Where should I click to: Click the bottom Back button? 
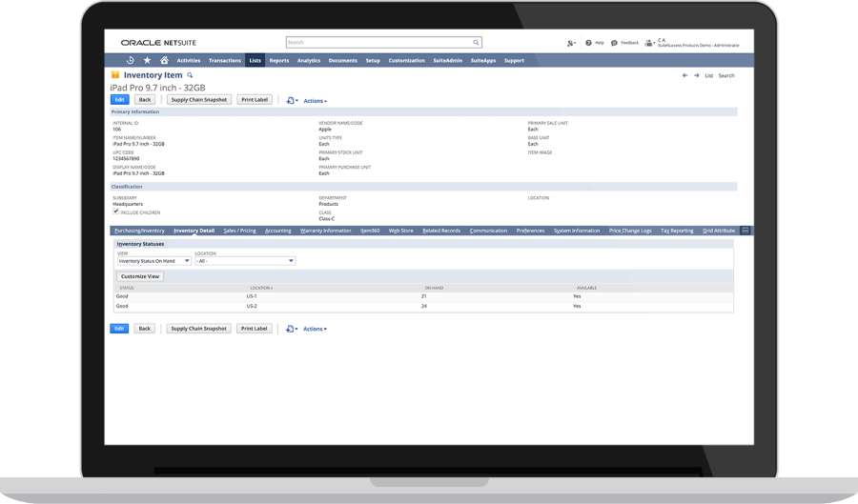click(x=145, y=329)
